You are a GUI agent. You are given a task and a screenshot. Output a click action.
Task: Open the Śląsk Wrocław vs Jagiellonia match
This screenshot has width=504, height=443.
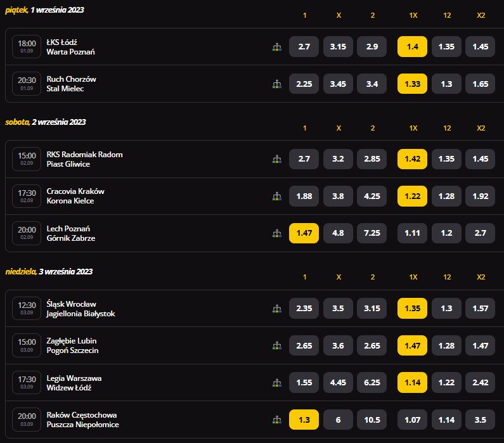point(81,309)
